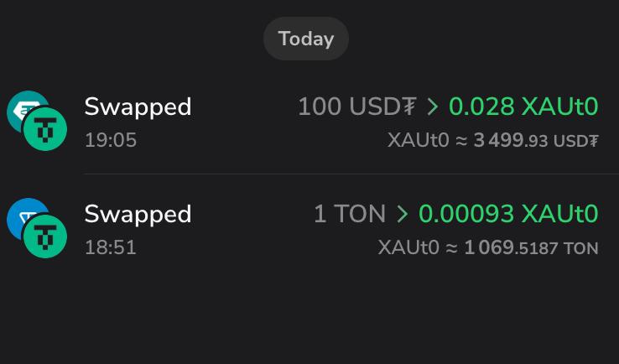The image size is (619, 364).
Task: Click the first Swapped label
Action: tap(138, 107)
